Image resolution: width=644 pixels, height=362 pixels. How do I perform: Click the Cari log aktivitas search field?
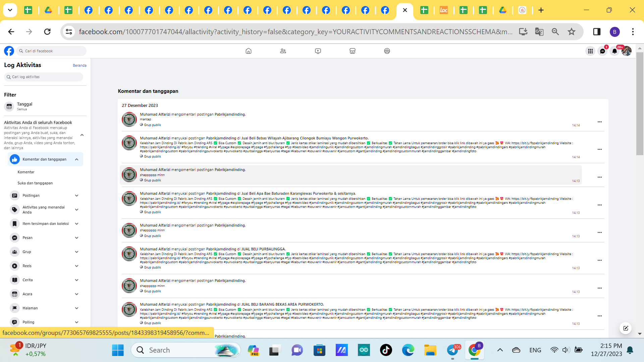(44, 77)
